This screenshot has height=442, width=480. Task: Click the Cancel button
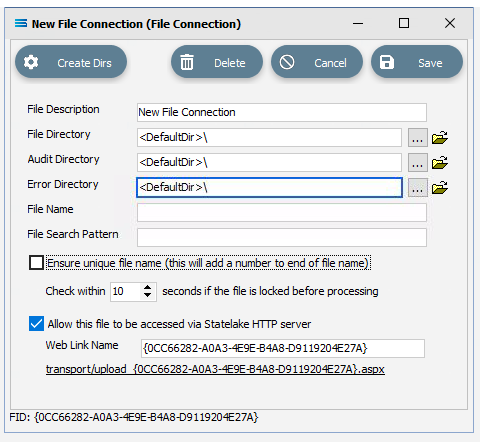point(317,62)
